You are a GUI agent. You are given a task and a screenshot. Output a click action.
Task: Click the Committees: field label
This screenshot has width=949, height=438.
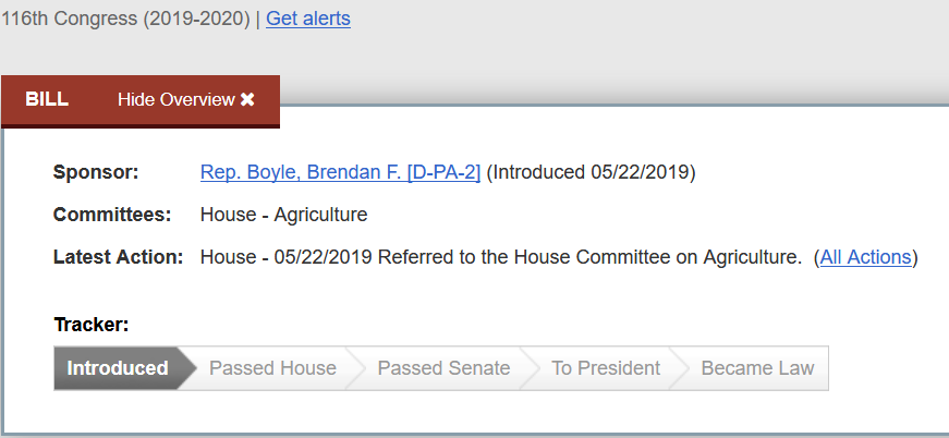[x=112, y=214]
